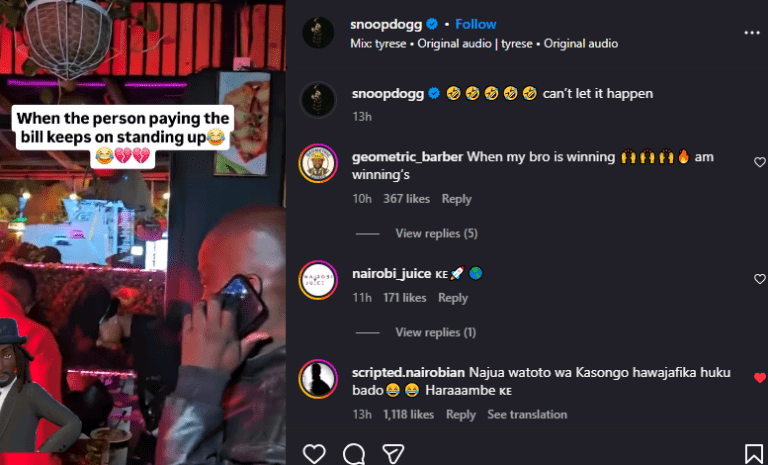This screenshot has height=465, width=768.
Task: Click the video to pause playback
Action: tap(143, 232)
